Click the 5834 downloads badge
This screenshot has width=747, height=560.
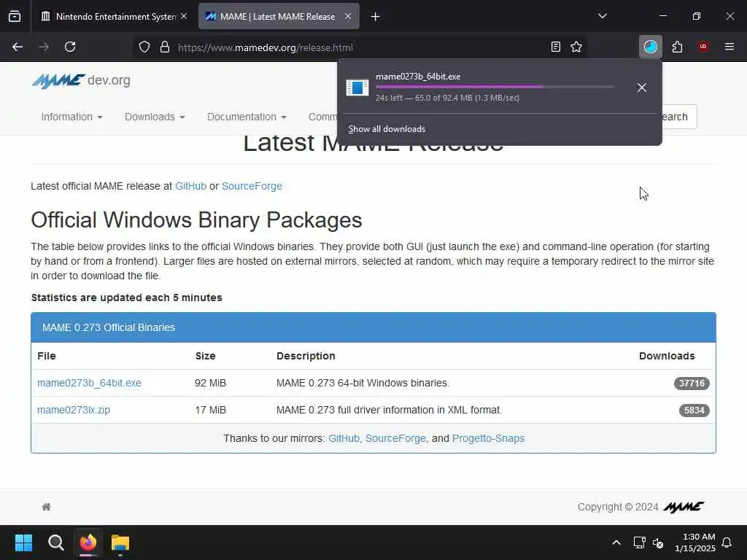(694, 410)
